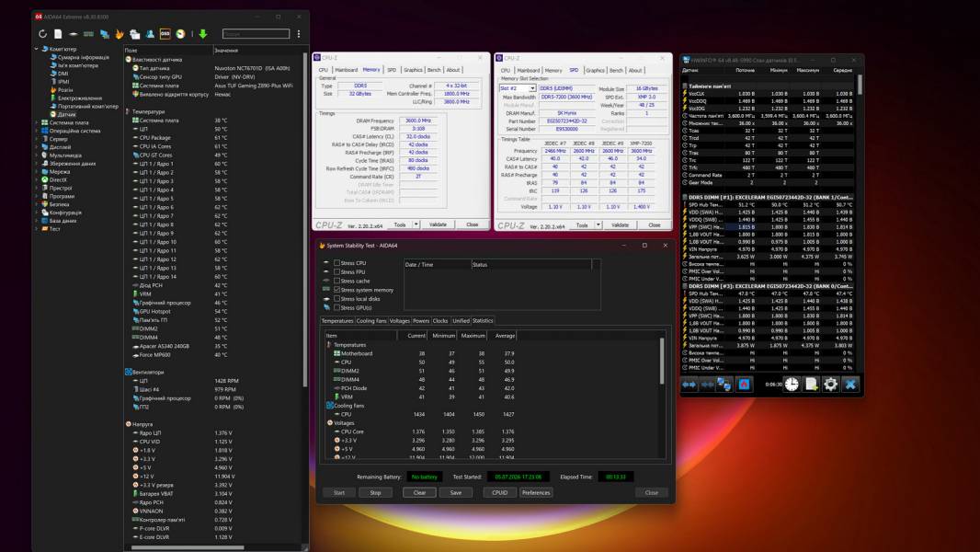
Task: Click HWiNFO red fan control icon
Action: pos(744,385)
